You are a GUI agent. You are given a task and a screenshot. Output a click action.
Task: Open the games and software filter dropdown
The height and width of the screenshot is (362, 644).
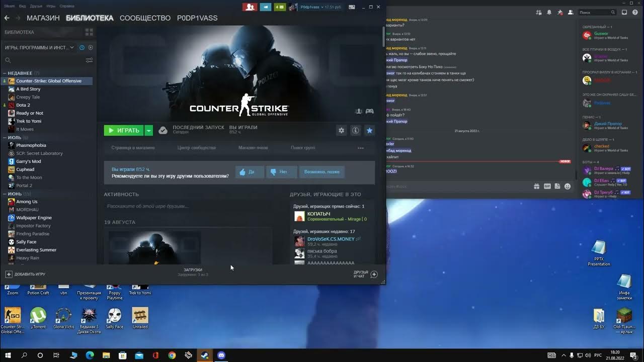[39, 47]
